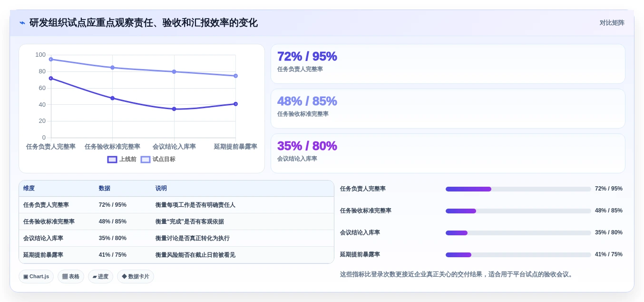Image resolution: width=644 pixels, height=302 pixels.
Task: Click description 衡量风险能否在截止日前被看见
Action: [x=195, y=255]
